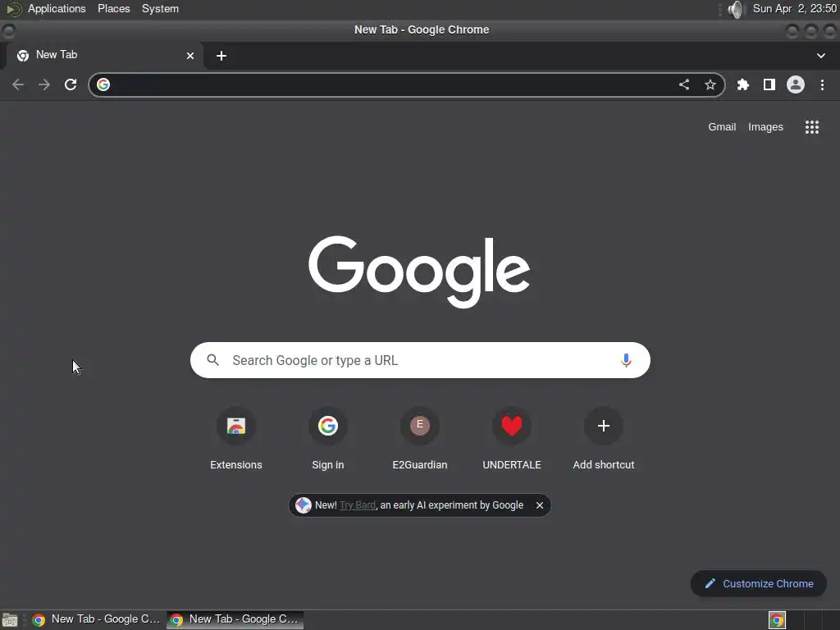Open the UNDERTALE heart shortcut
This screenshot has height=630, width=840.
(x=512, y=440)
